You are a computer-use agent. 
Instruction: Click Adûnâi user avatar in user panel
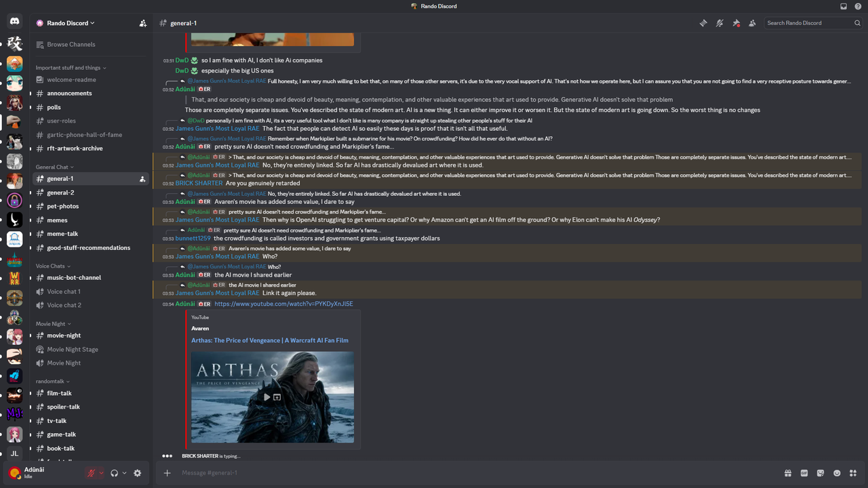[14, 472]
